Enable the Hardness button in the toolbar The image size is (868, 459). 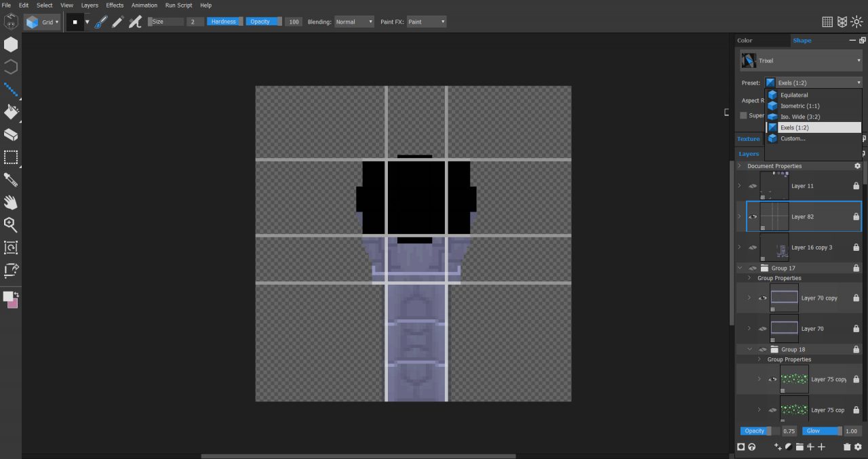click(224, 21)
